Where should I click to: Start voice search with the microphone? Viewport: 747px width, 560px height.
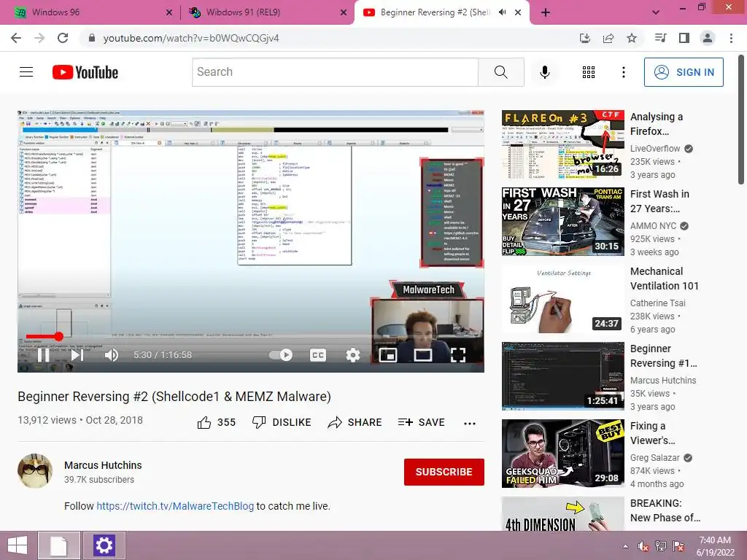544,72
